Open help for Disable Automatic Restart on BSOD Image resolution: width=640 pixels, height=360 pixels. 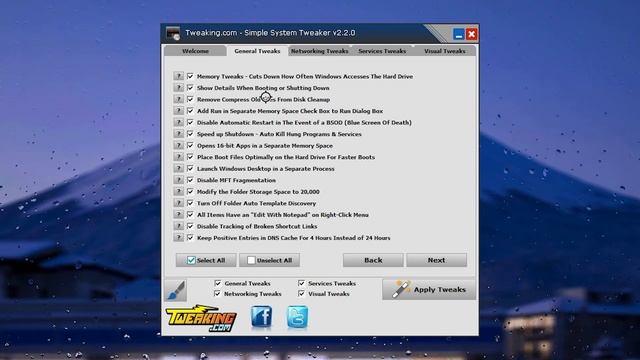[x=178, y=122]
